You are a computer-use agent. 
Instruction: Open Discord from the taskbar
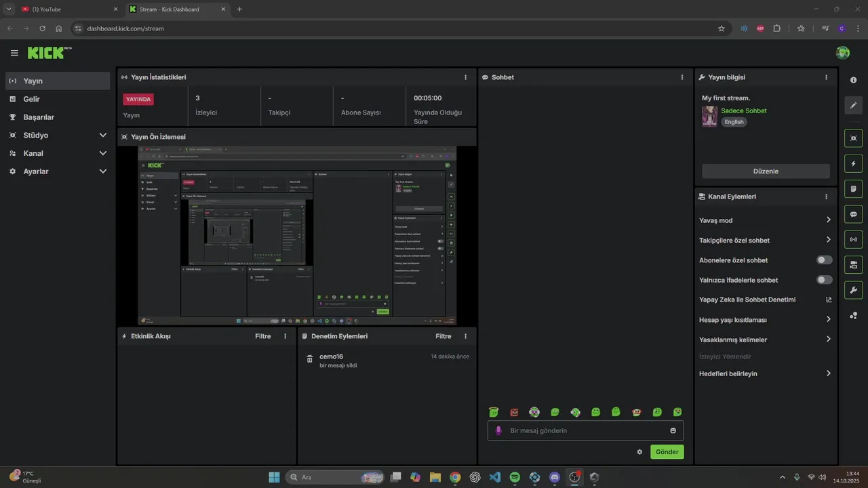coord(555,477)
